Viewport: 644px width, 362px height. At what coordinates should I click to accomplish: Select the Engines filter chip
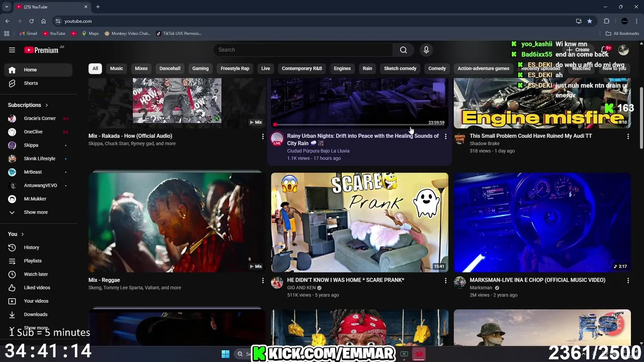point(342,68)
